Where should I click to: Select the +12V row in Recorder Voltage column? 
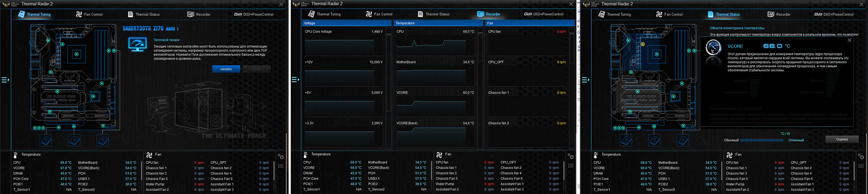tap(344, 62)
